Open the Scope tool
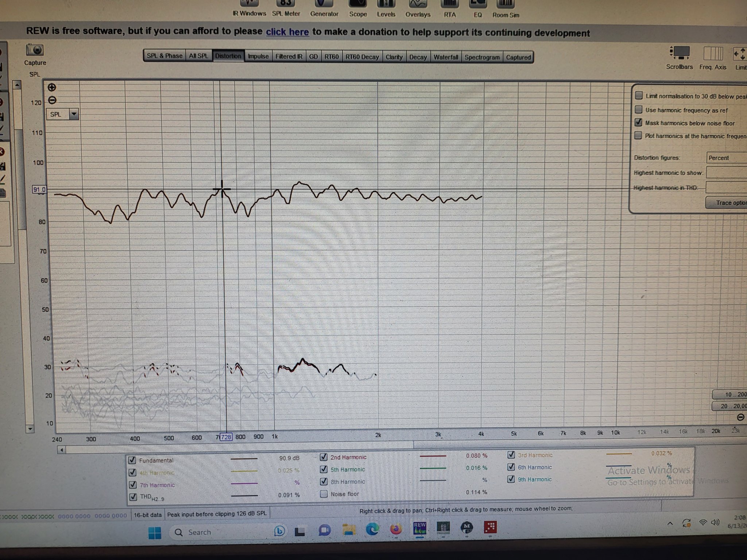Screen dimensions: 747x560 point(358,8)
